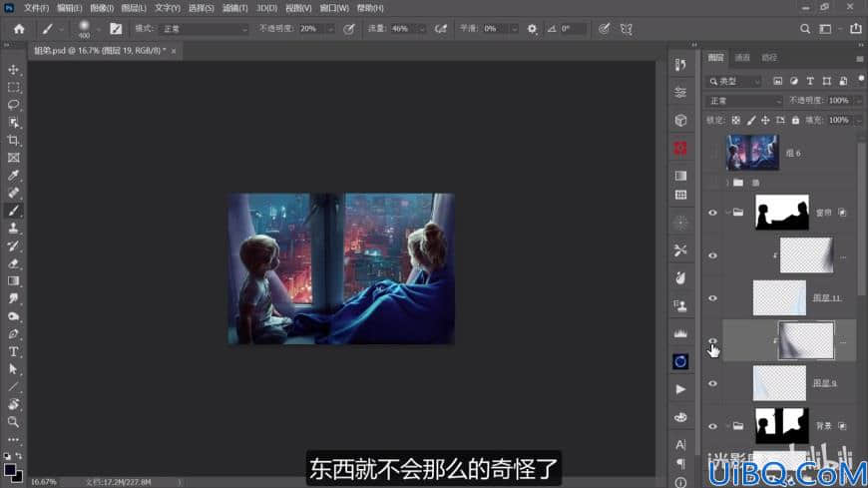Open the 窗口(W) menu

coord(334,8)
